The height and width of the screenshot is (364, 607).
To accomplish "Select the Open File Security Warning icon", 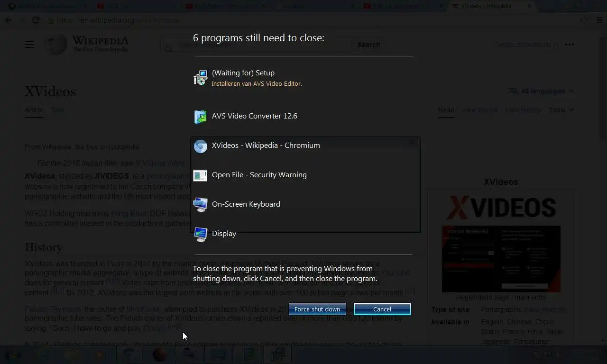I will [201, 175].
